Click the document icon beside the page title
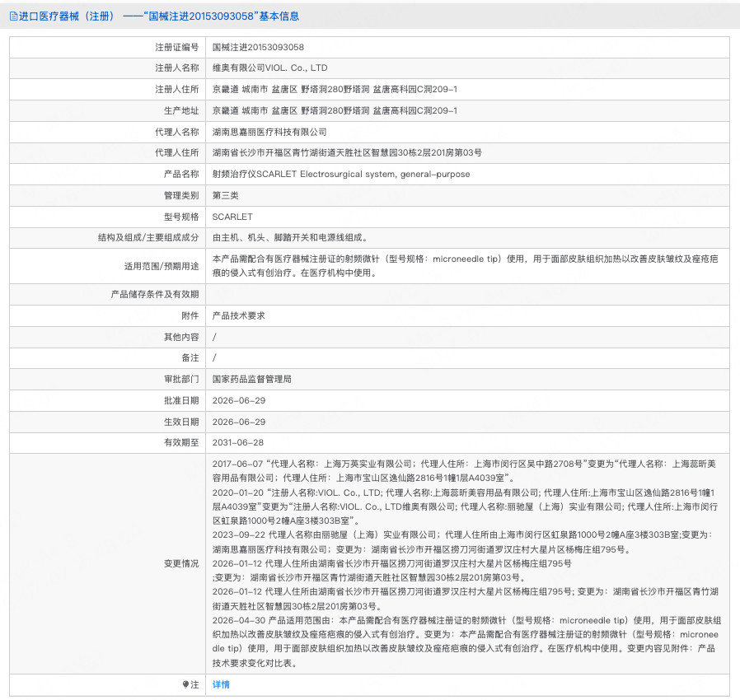Image resolution: width=740 pixels, height=700 pixels. (13, 16)
